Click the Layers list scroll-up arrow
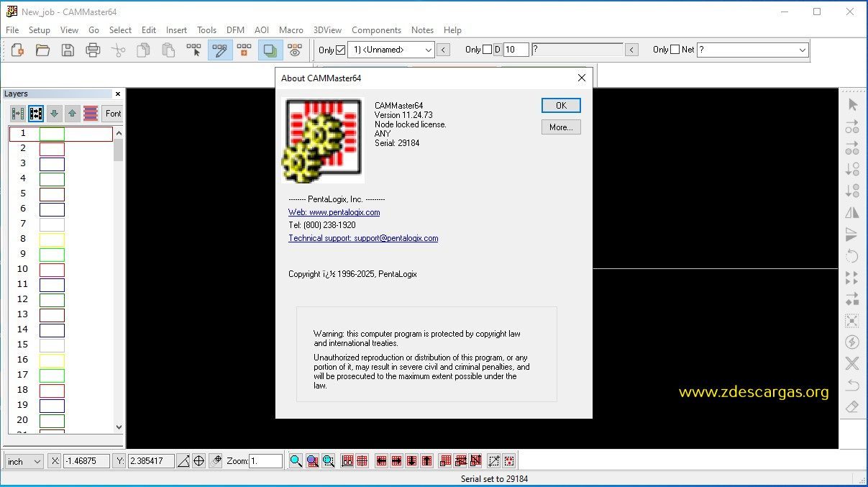Viewport: 868px width, 487px height. 119,133
